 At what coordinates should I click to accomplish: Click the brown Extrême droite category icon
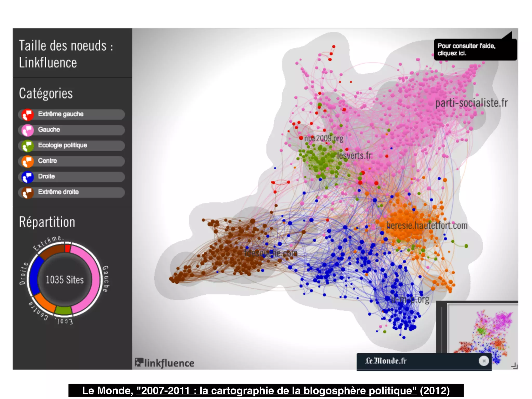(x=28, y=192)
